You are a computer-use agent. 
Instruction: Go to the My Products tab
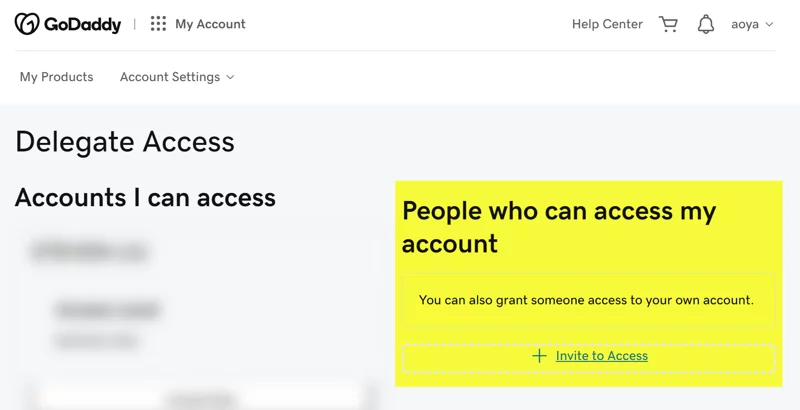pos(57,77)
